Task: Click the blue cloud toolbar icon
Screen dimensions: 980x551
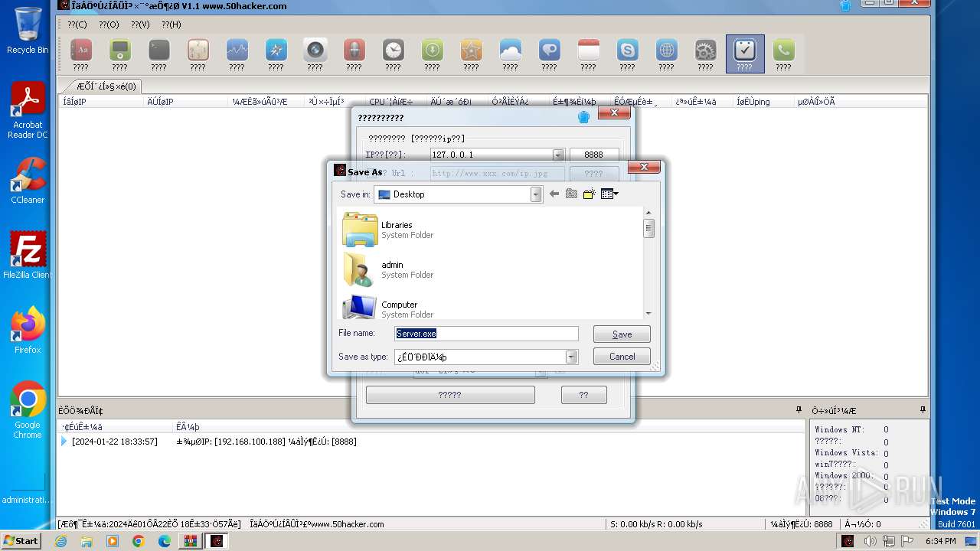Action: point(510,51)
